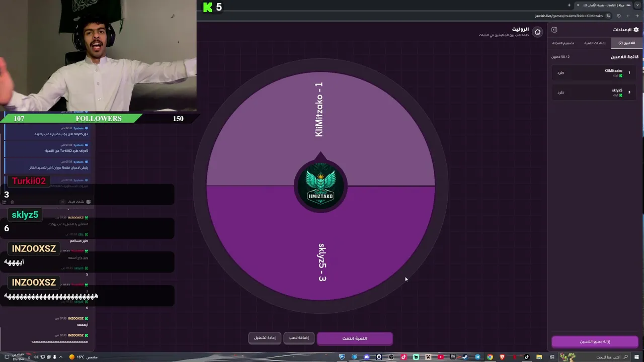The height and width of the screenshot is (362, 644).
Task: Open Epic Games launcher from the taskbar
Action: [x=452, y=357]
